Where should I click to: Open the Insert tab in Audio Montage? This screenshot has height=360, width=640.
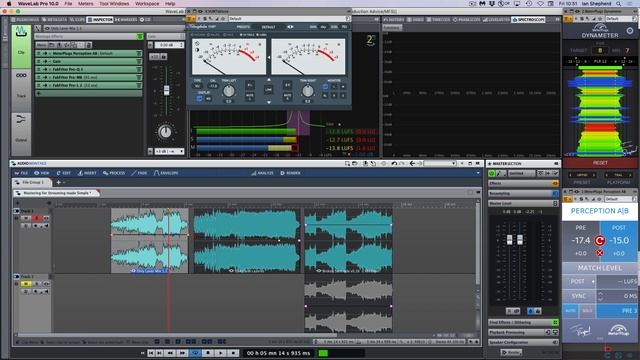(x=87, y=173)
